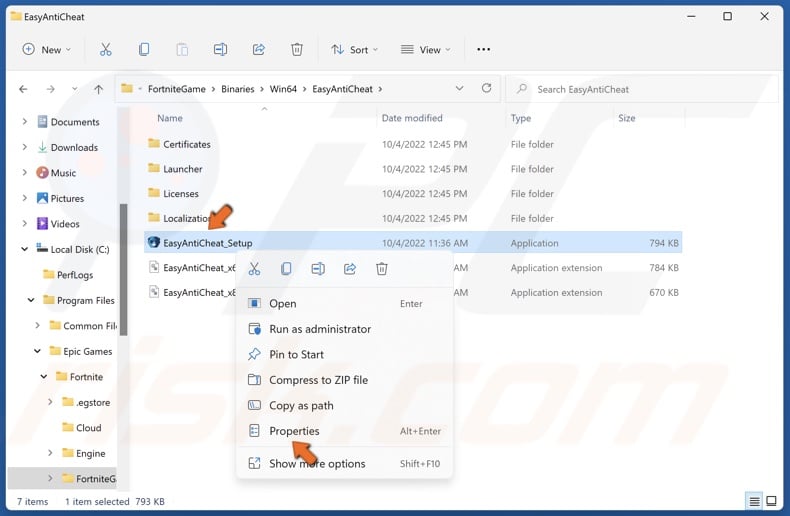Open the address bar history dropdown
This screenshot has width=790, height=516.
pyautogui.click(x=459, y=88)
